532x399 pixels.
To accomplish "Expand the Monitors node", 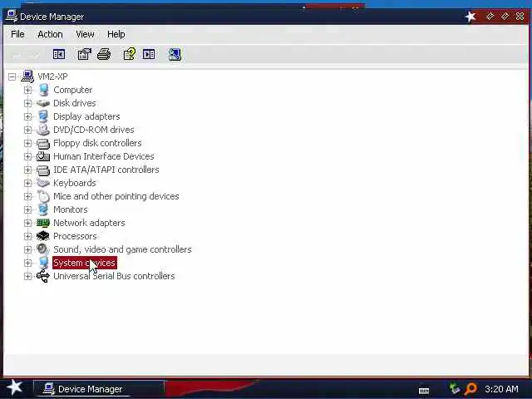I will (27, 209).
